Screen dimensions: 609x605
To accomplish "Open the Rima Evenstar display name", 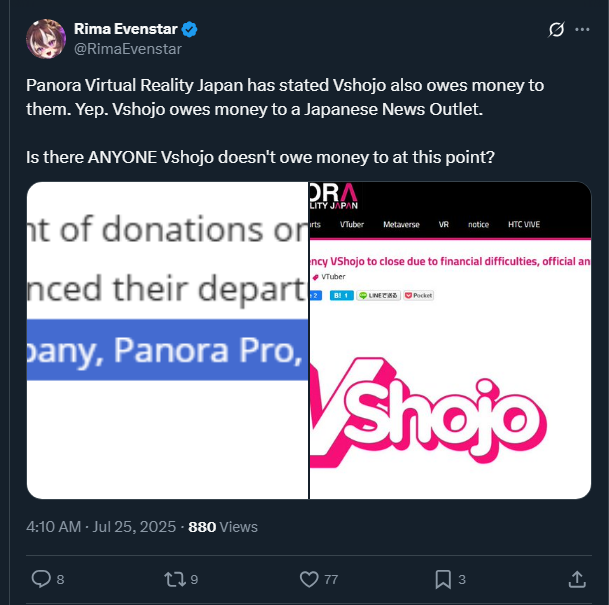I will [125, 29].
